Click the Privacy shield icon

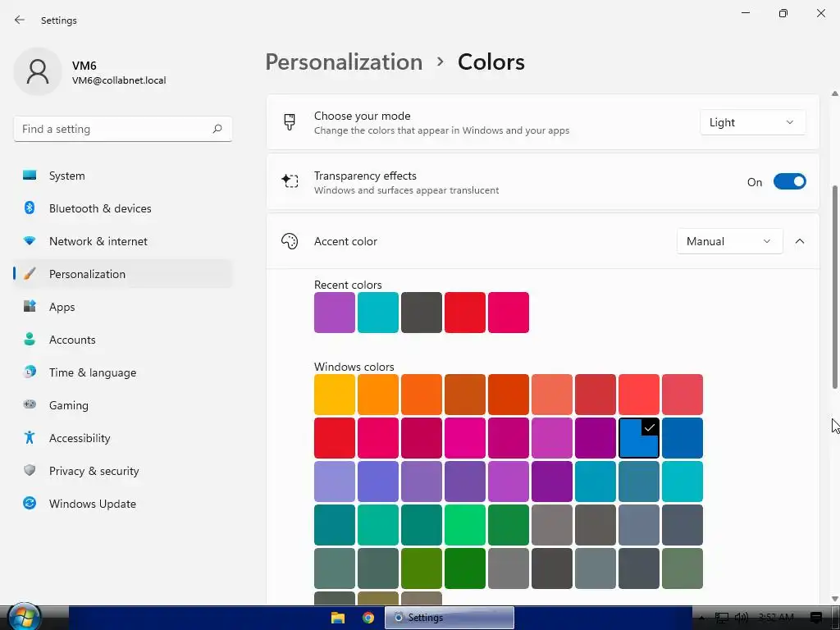point(30,470)
